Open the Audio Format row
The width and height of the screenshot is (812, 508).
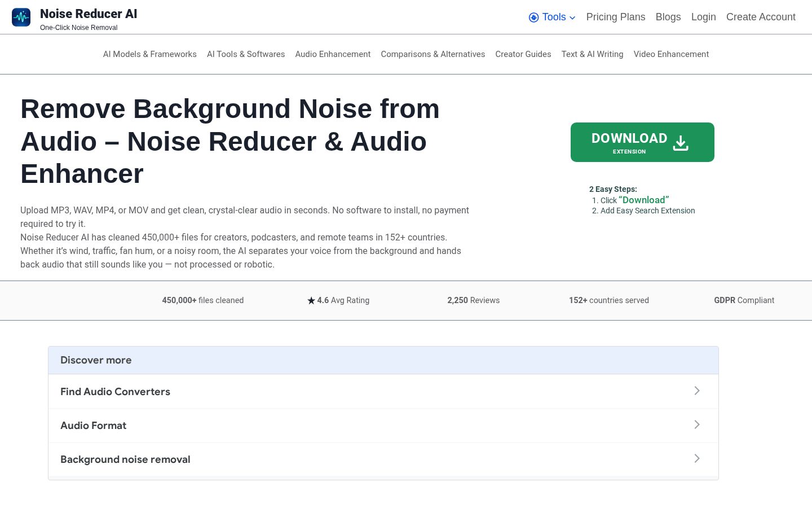[383, 426]
